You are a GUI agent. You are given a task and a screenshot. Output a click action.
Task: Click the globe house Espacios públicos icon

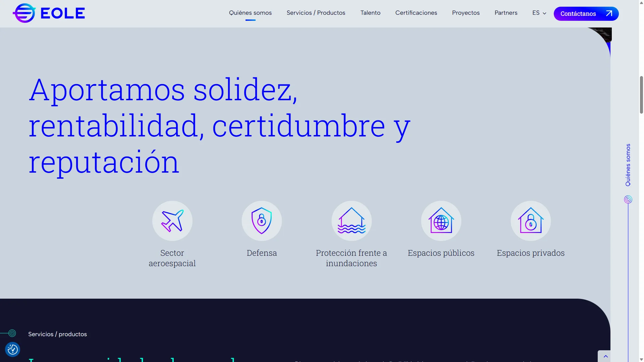pos(441,221)
